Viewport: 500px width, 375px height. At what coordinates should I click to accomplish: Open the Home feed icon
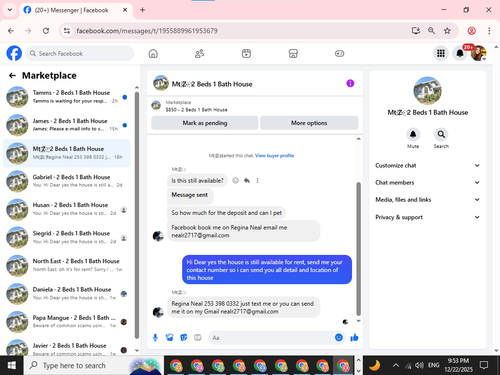click(x=153, y=53)
